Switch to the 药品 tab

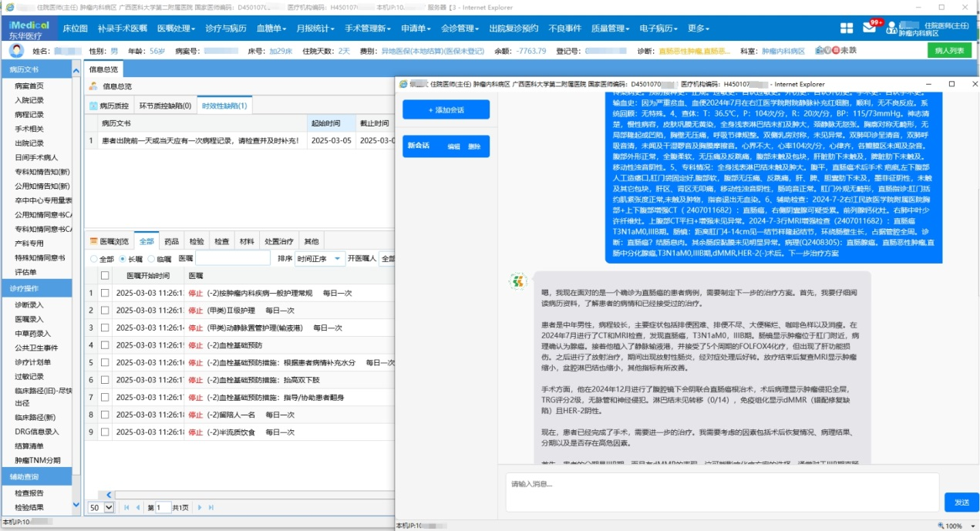point(171,241)
